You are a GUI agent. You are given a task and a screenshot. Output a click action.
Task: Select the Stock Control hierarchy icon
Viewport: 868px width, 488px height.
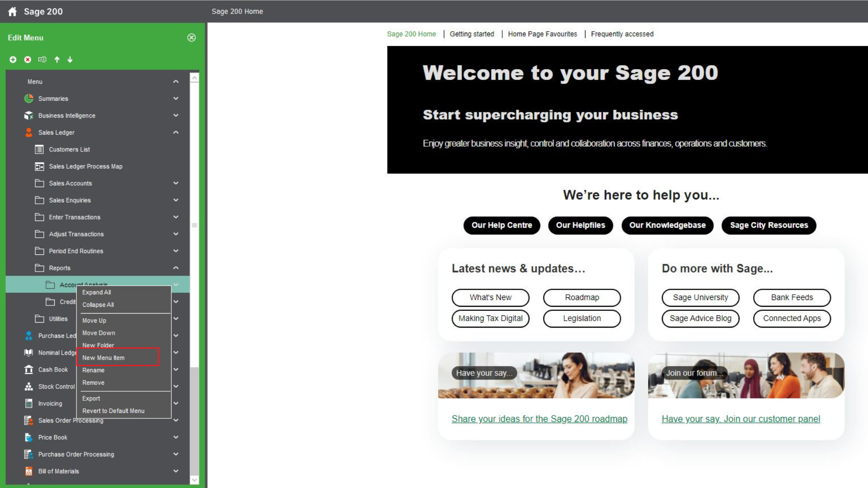click(28, 386)
